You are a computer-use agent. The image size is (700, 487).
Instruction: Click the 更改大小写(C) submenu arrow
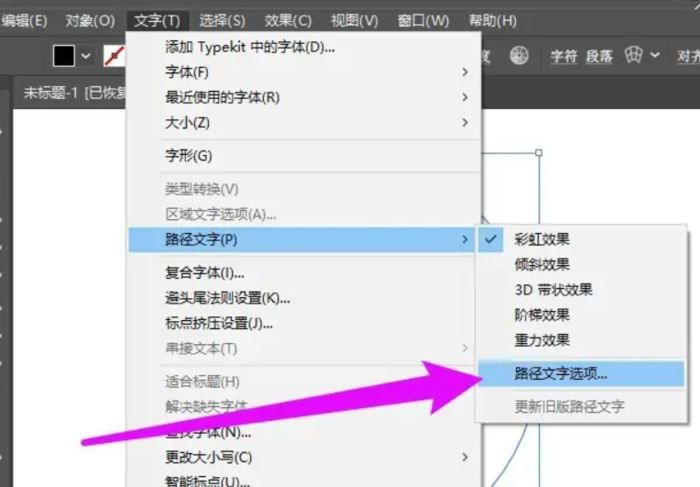465,457
